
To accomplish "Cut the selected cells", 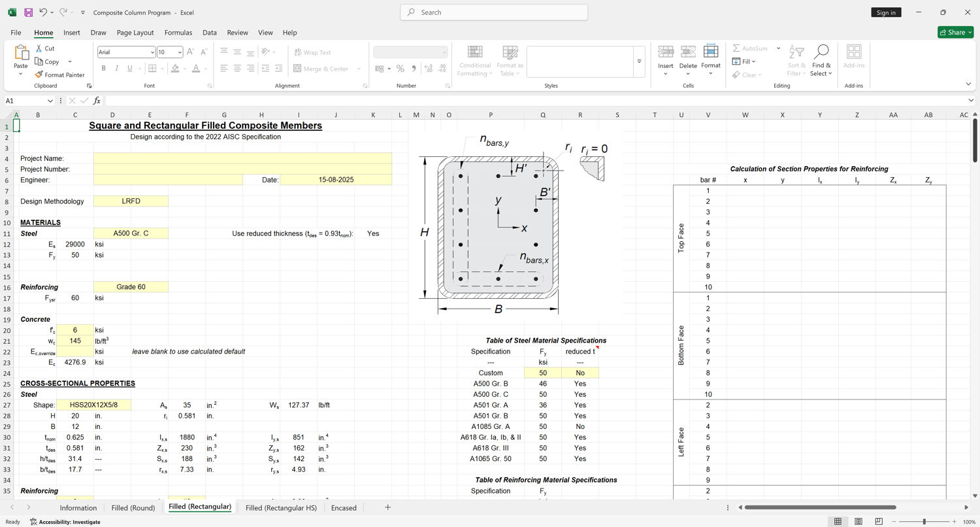I will pos(45,48).
